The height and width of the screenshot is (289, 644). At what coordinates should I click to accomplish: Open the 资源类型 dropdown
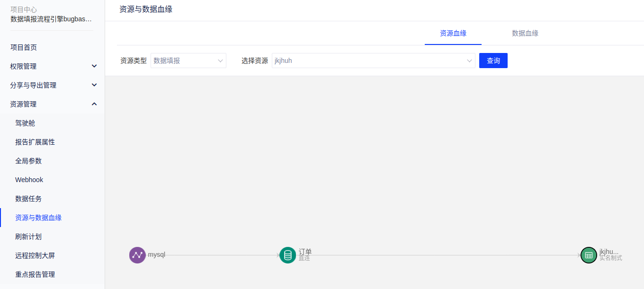[x=188, y=61]
